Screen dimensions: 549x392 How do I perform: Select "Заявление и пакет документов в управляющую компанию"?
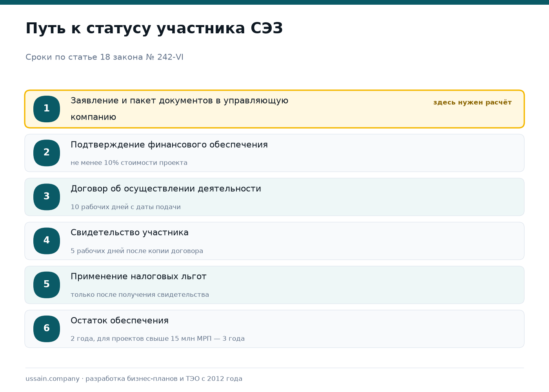tap(179, 109)
